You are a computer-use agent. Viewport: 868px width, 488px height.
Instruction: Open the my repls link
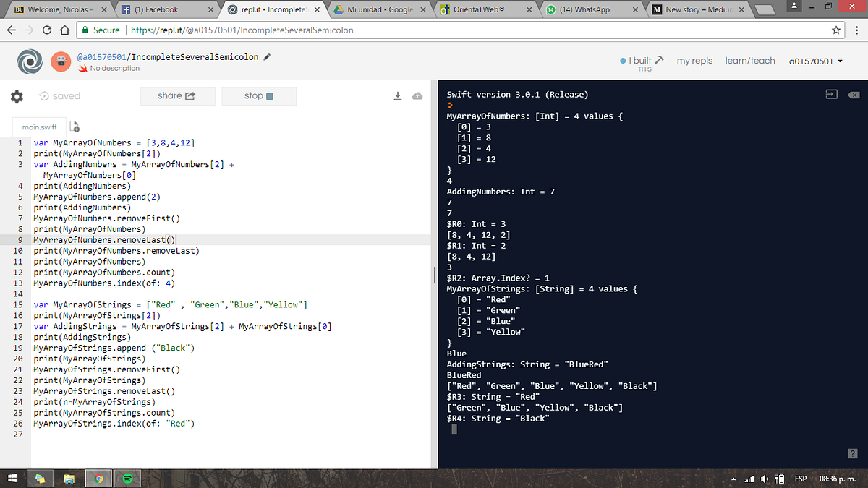(x=694, y=61)
